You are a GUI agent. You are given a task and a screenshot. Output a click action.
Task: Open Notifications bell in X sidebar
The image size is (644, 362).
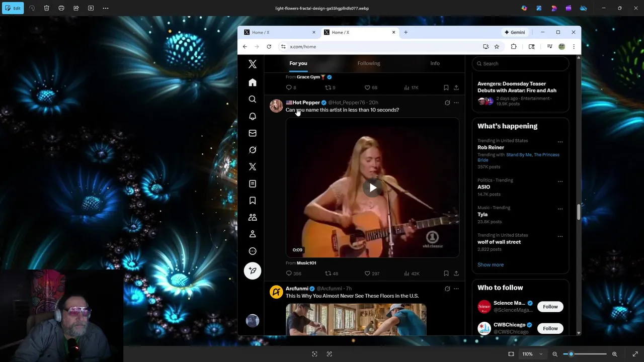point(253,116)
